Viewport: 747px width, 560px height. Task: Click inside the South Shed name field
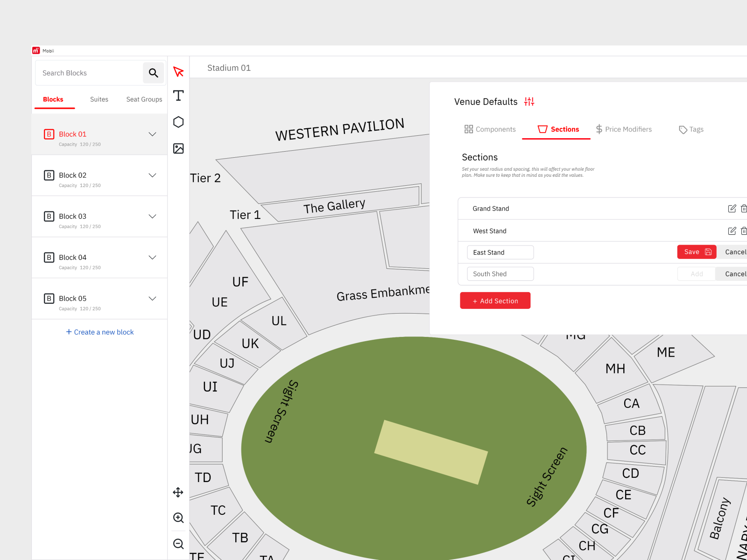[x=500, y=273]
